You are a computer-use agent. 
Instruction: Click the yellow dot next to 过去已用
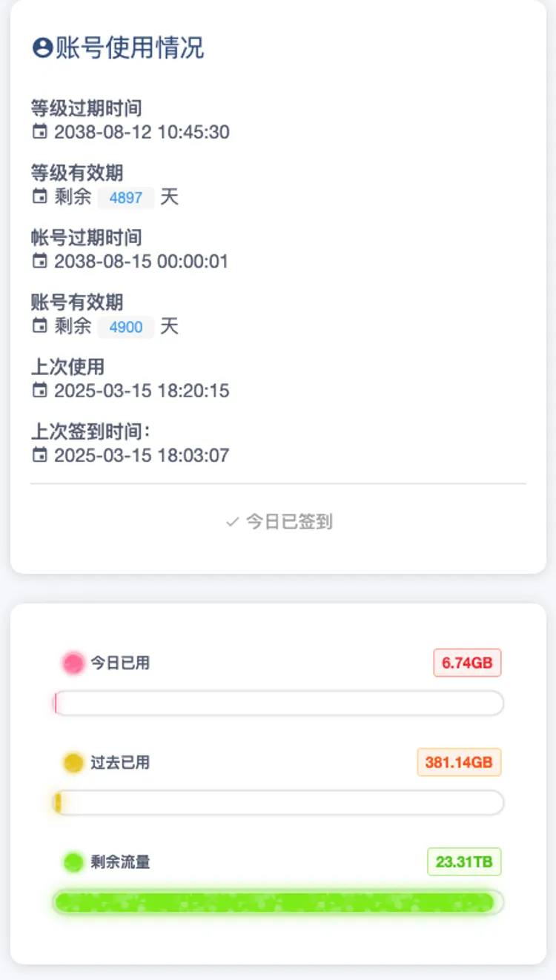coord(73,762)
